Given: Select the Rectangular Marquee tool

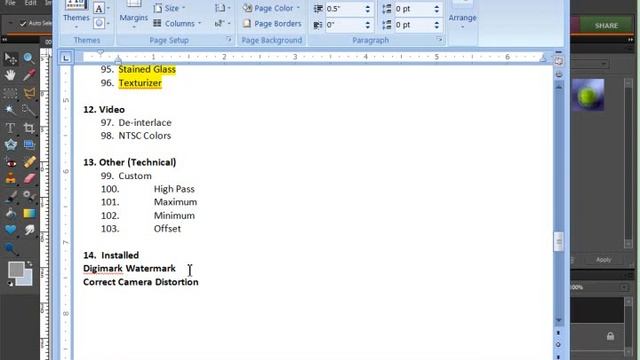Looking at the screenshot, I should click(10, 93).
